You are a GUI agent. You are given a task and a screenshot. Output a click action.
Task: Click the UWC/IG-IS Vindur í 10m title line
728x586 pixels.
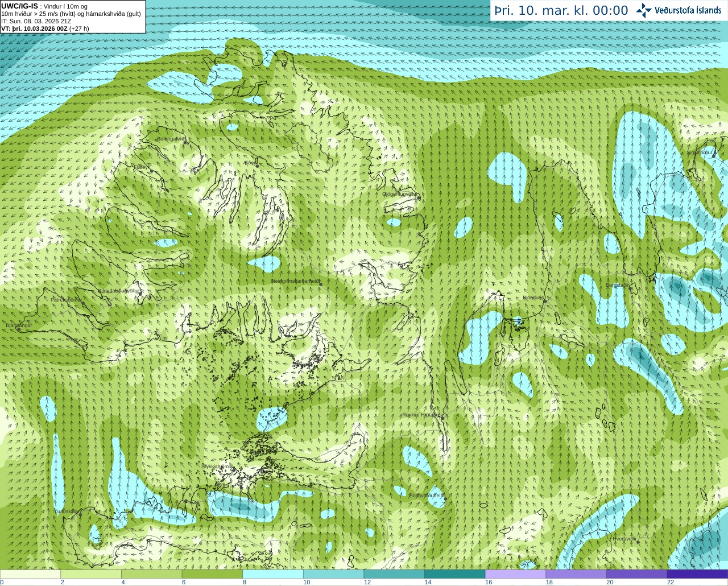click(x=44, y=6)
